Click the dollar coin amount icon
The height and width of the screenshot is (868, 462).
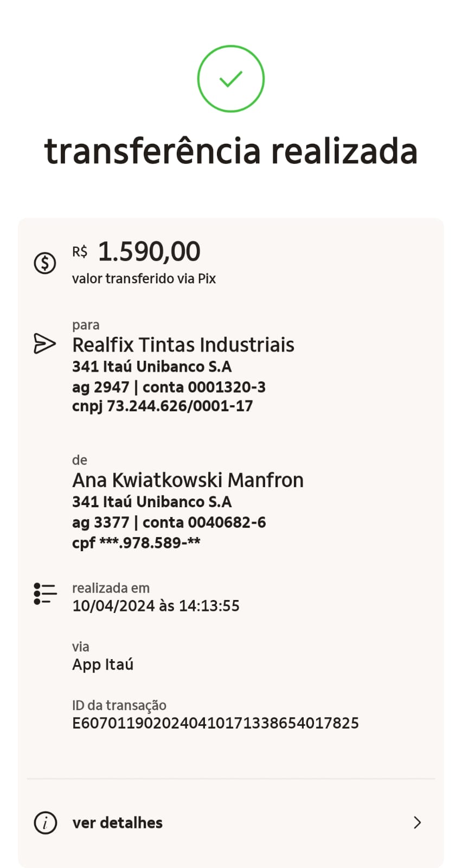tap(45, 263)
